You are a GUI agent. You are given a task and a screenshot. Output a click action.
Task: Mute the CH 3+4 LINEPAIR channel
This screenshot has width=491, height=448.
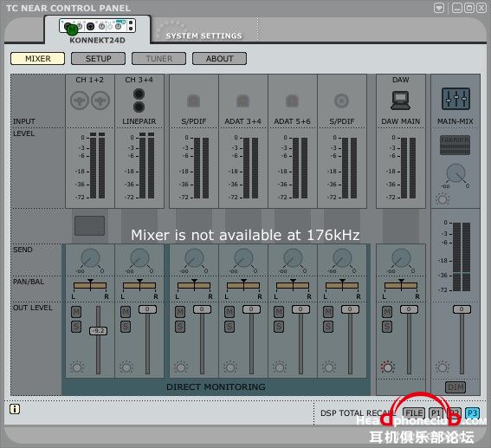126,312
